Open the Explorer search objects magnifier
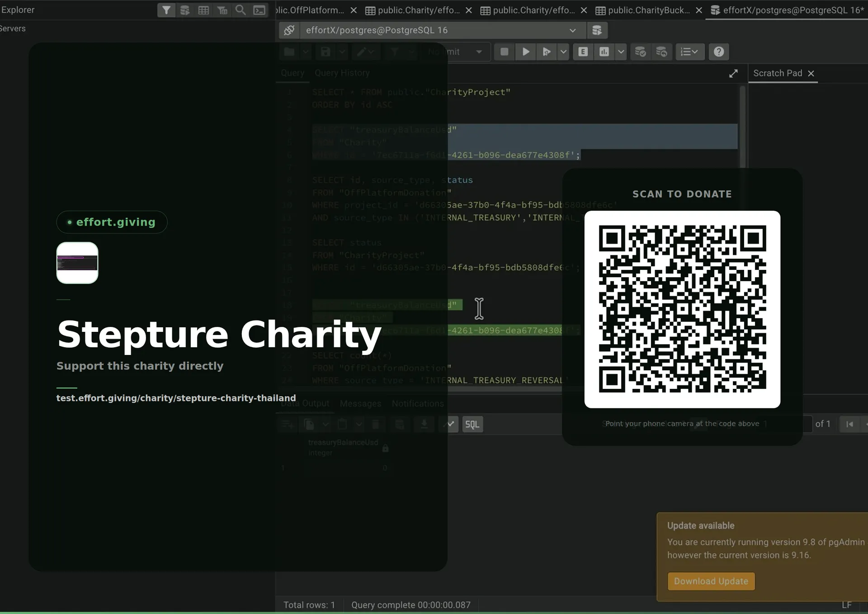The width and height of the screenshot is (868, 614). pos(241,10)
